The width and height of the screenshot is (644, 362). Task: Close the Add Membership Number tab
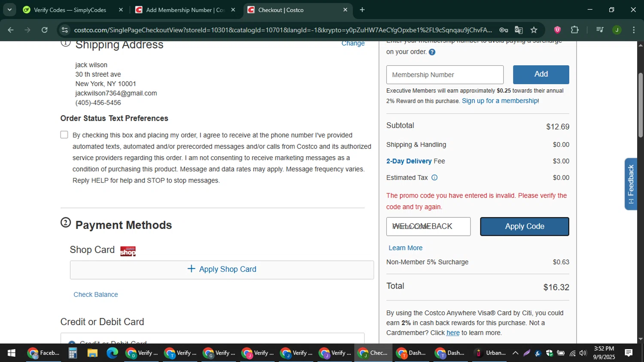pos(233,9)
